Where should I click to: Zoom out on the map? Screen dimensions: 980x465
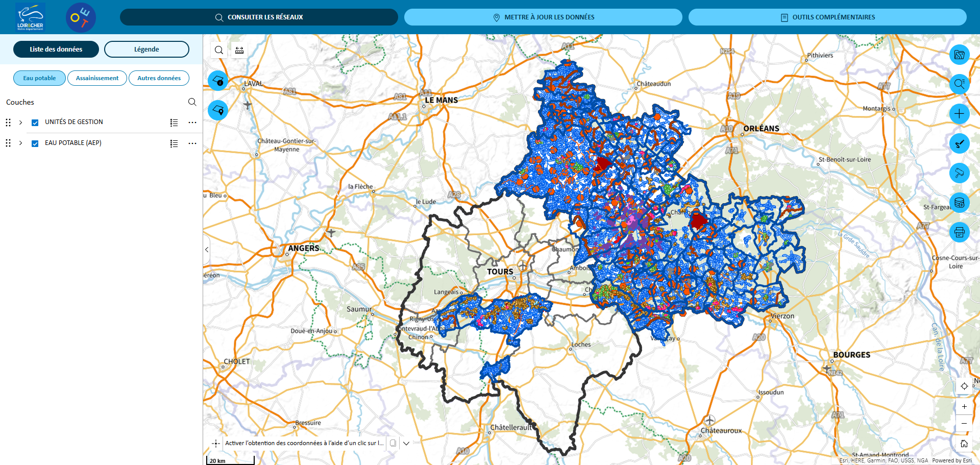[x=964, y=423]
